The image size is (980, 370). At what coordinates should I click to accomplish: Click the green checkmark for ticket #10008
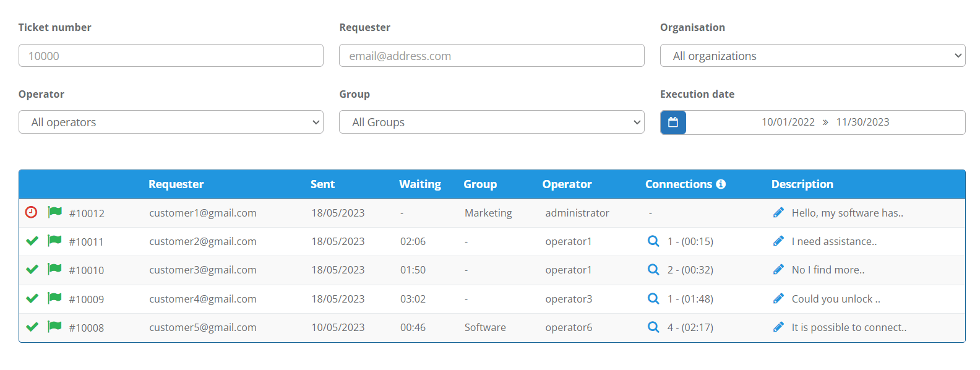[x=32, y=327]
